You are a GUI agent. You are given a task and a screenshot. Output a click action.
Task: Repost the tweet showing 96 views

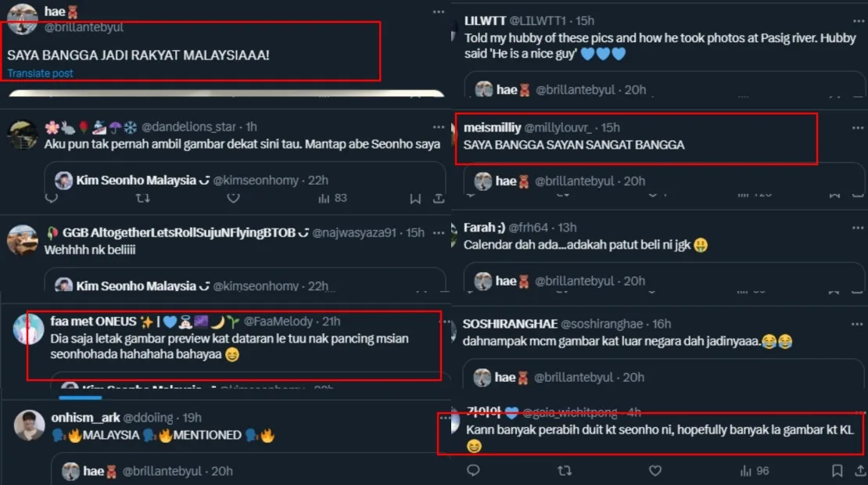(x=564, y=470)
